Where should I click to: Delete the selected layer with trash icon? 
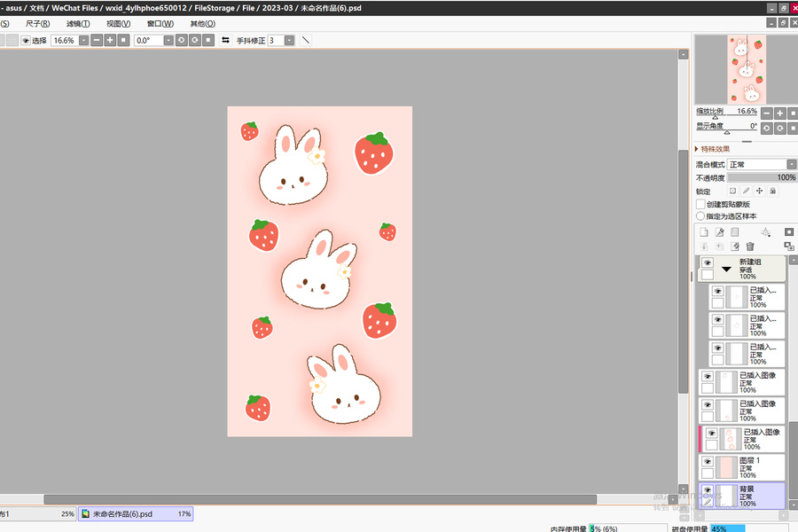(x=750, y=246)
